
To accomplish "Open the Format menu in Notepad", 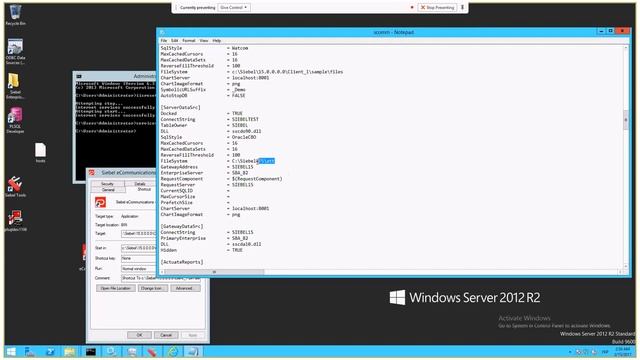I will (189, 41).
